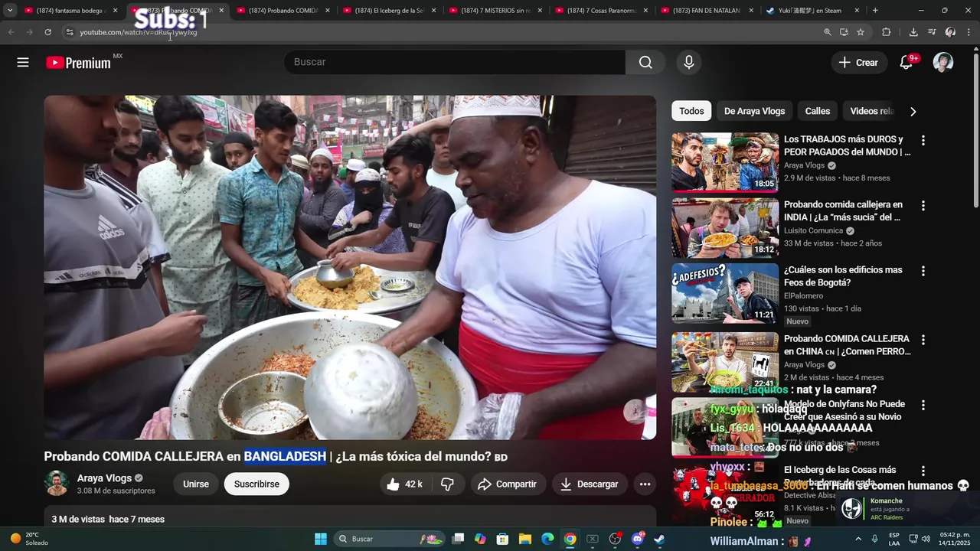Viewport: 980px width, 551px height.
Task: Dislike the video with thumbs-down icon
Action: click(x=448, y=484)
